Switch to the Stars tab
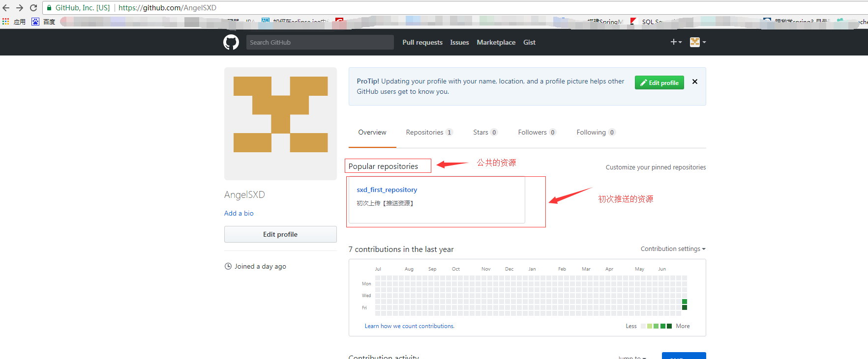868x359 pixels. click(x=485, y=133)
